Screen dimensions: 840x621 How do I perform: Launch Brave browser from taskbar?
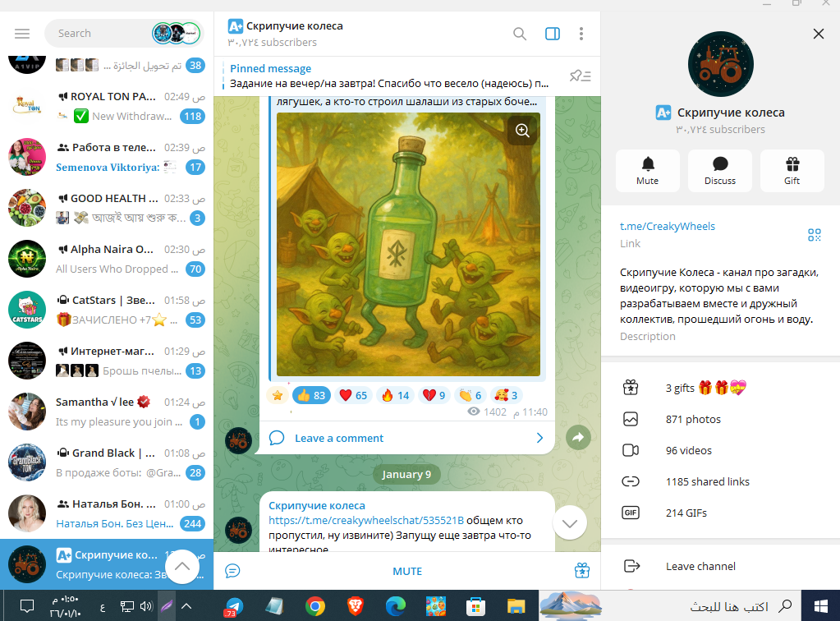(356, 606)
